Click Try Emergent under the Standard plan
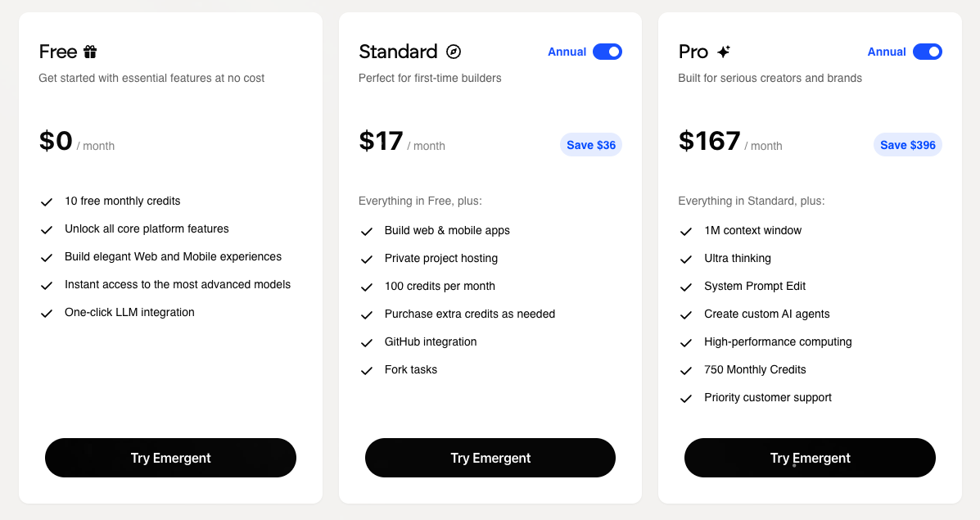 click(x=490, y=458)
